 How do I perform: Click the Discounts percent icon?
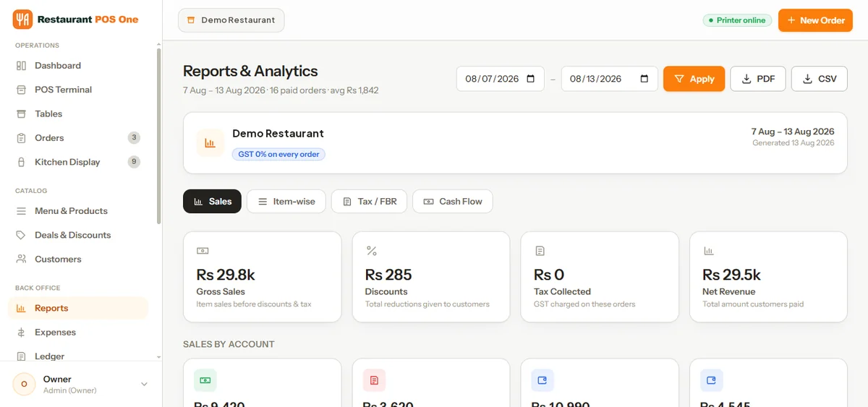click(371, 251)
